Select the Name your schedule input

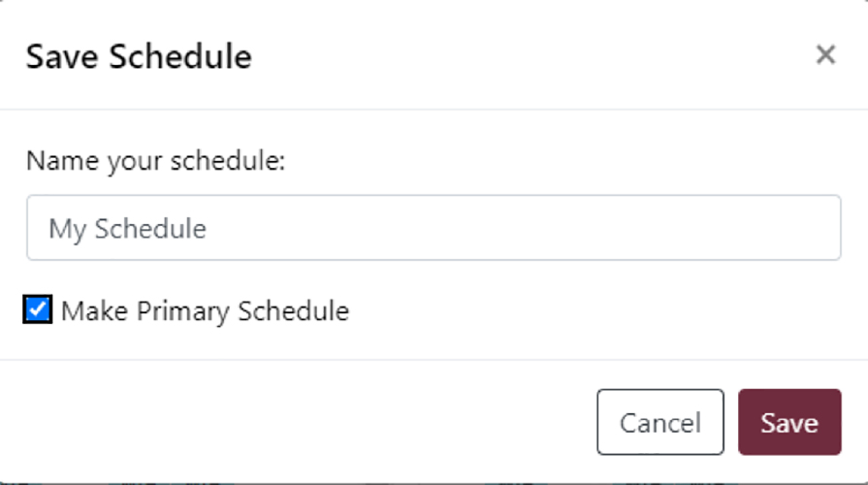[x=433, y=228]
